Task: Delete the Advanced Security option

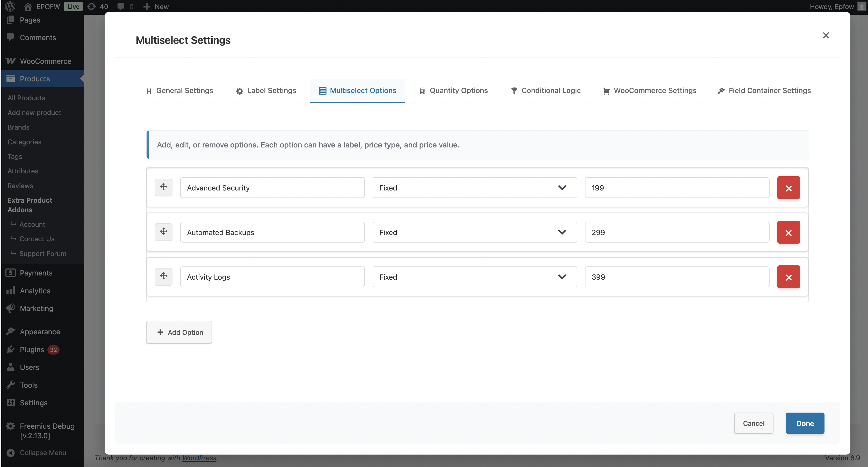Action: (x=788, y=188)
